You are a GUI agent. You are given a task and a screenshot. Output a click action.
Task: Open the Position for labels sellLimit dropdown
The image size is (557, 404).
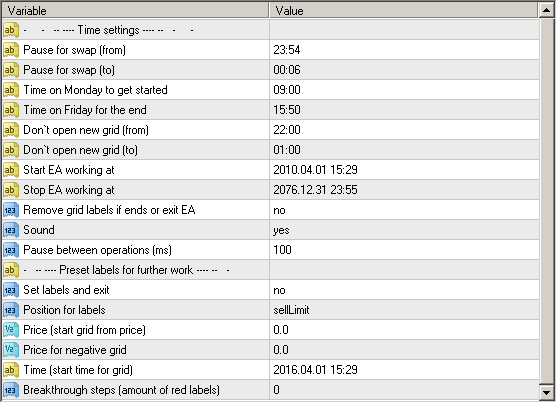click(404, 310)
